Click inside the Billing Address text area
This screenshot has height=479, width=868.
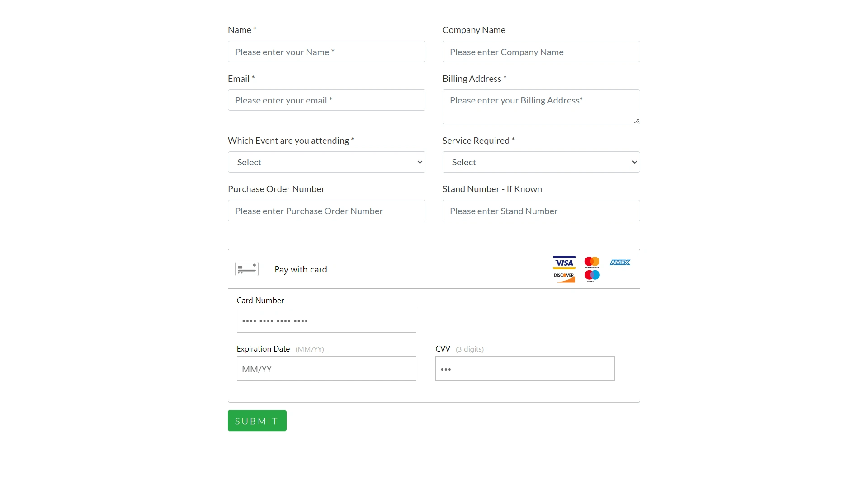(541, 107)
